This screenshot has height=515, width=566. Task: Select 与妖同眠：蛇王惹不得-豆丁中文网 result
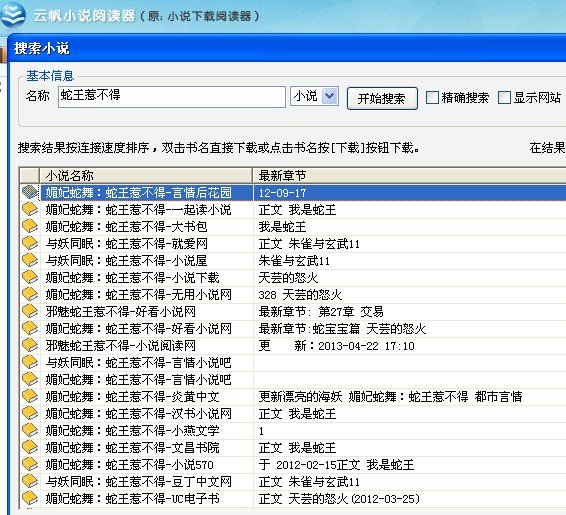(x=139, y=481)
